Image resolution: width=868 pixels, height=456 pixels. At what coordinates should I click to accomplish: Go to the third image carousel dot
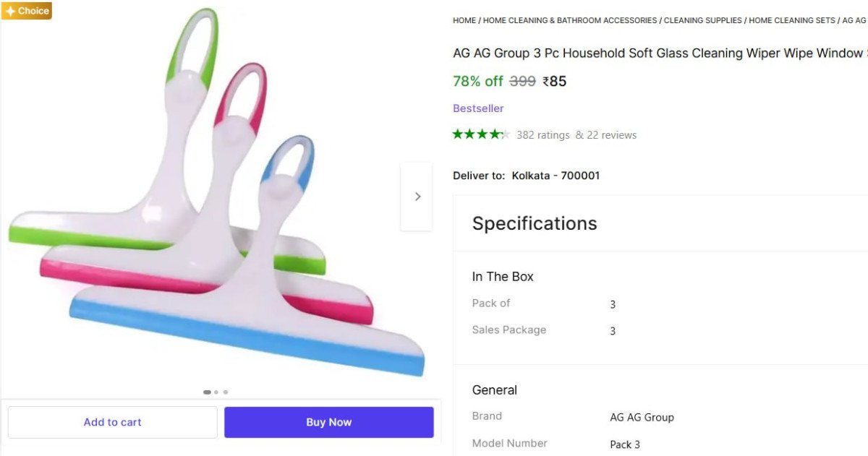(226, 392)
